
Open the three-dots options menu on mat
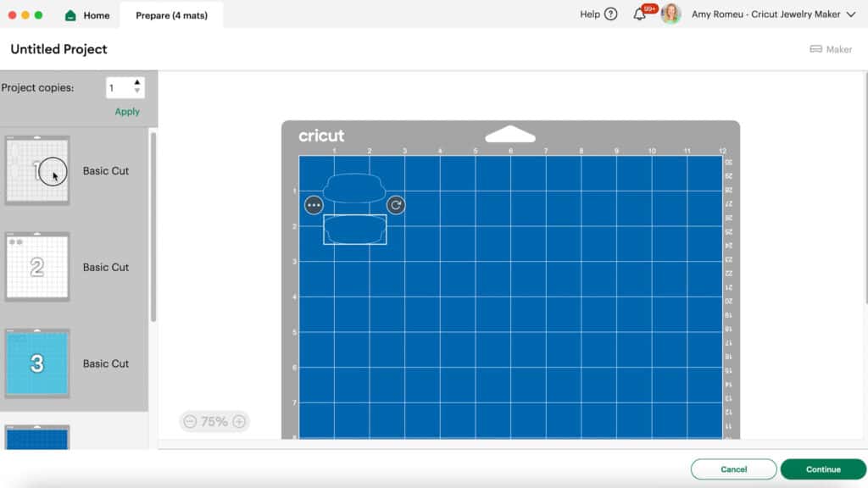(314, 205)
